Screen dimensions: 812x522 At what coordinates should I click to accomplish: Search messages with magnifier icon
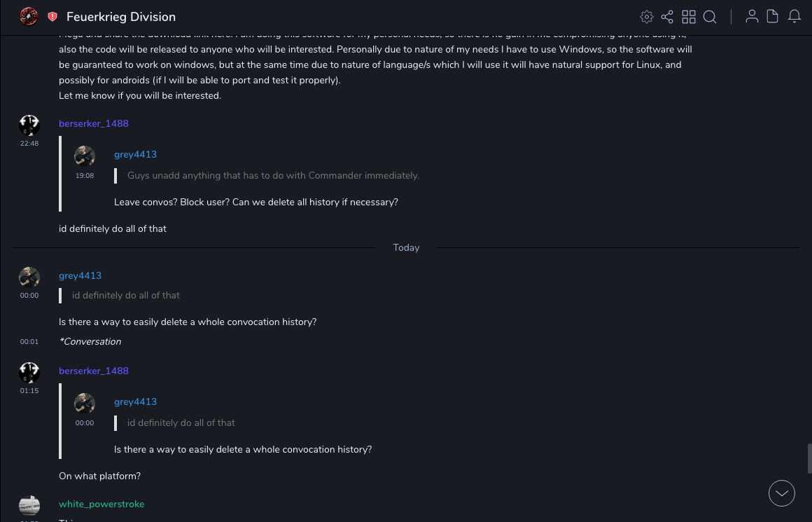click(x=710, y=17)
